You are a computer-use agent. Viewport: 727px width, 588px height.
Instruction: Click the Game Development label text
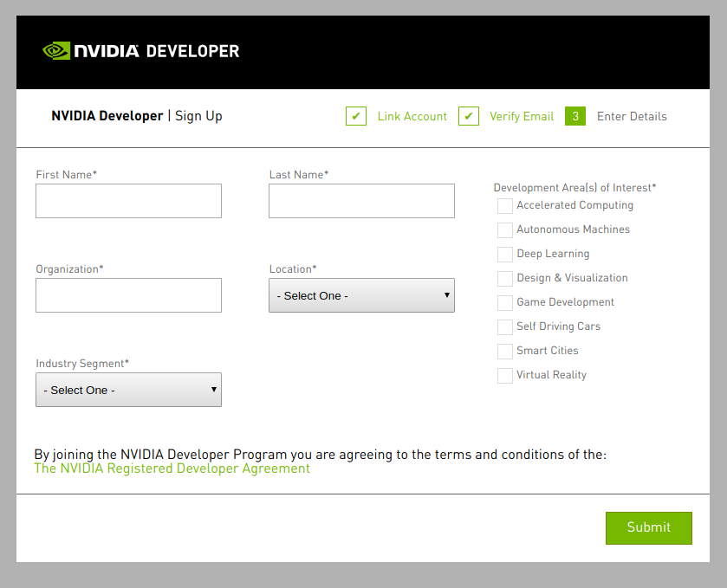point(565,302)
